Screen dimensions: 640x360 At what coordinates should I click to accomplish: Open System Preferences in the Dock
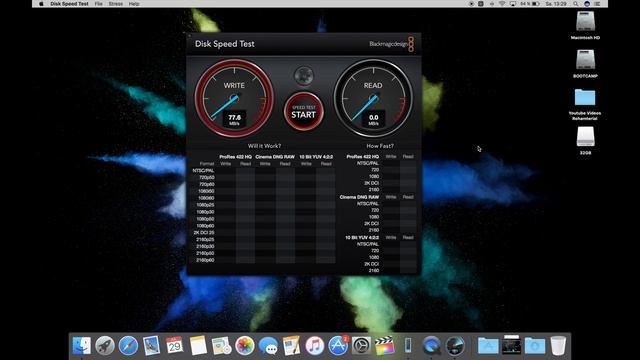click(362, 346)
